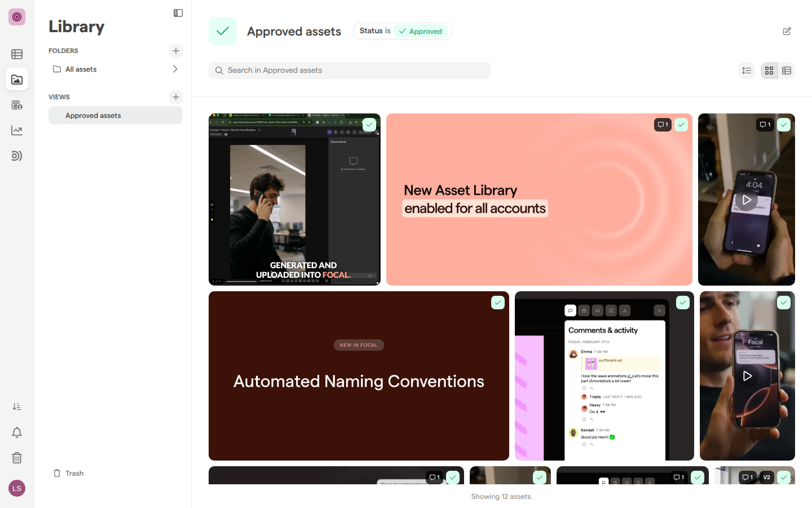Open notifications bell
812x508 pixels.
coord(17,432)
